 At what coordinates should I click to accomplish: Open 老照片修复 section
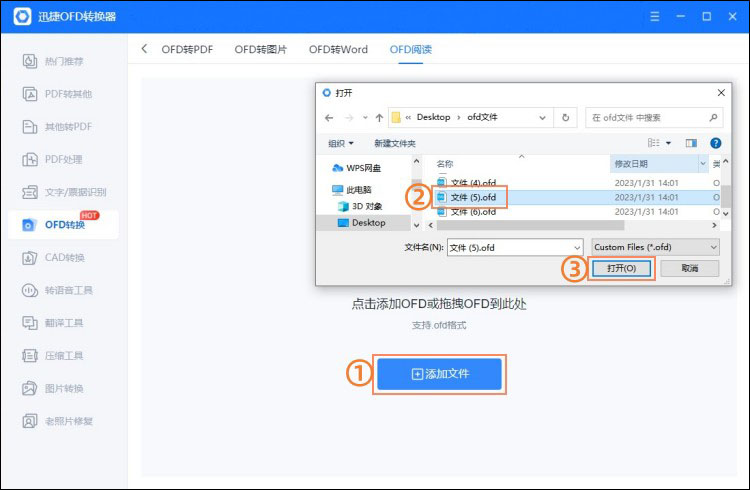tap(57, 421)
